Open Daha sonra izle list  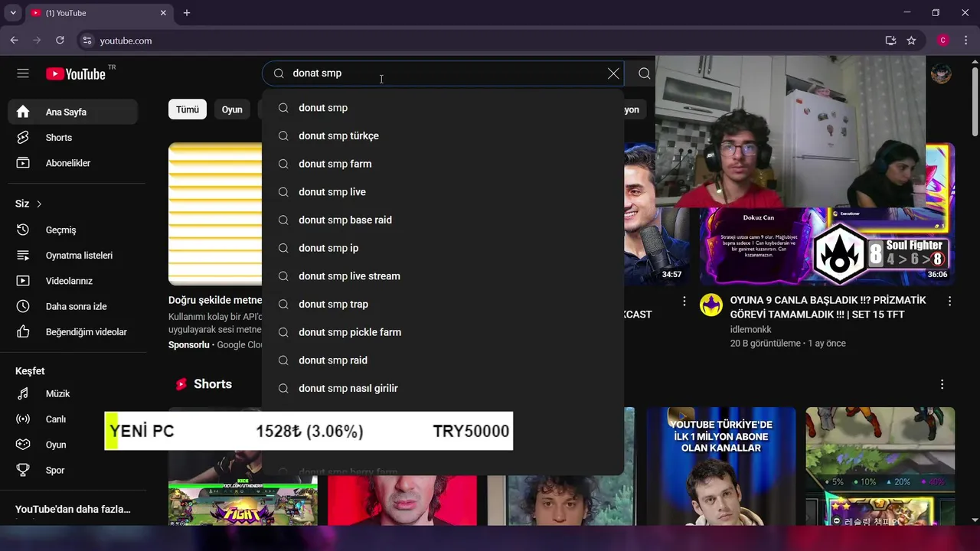(73, 307)
